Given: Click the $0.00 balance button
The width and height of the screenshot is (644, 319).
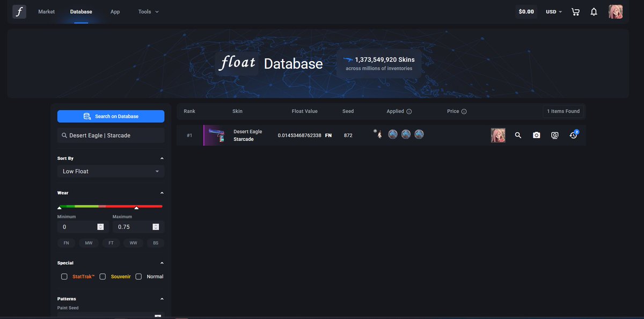Looking at the screenshot, I should [x=526, y=12].
